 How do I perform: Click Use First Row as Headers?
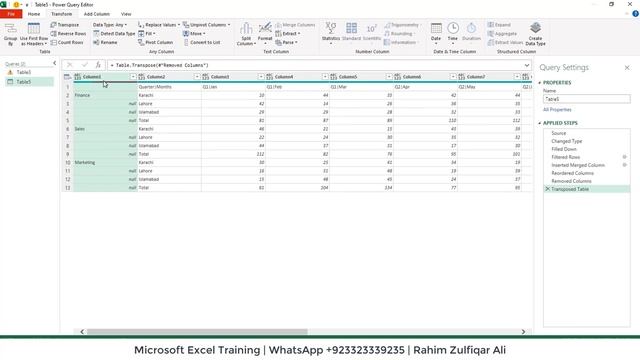click(34, 34)
